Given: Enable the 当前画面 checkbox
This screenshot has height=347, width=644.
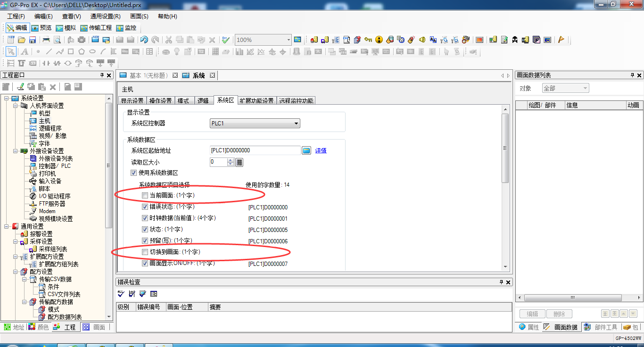Looking at the screenshot, I should tap(145, 195).
